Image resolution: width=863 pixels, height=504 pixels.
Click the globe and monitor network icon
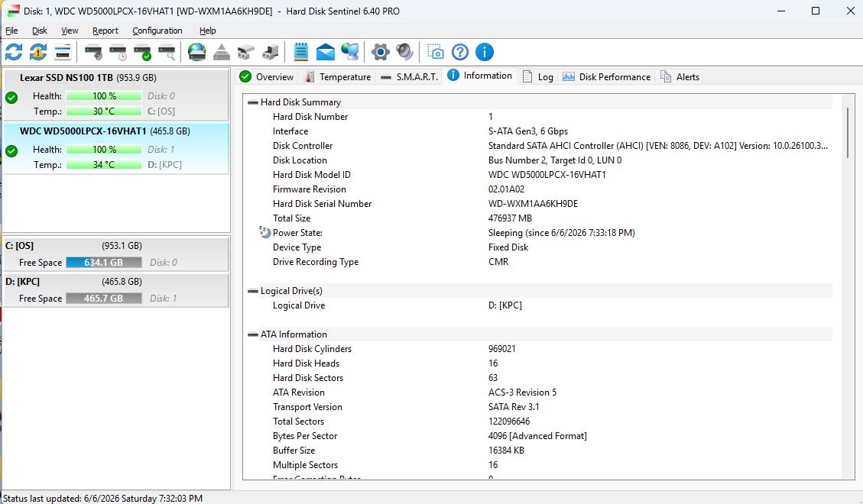point(349,52)
